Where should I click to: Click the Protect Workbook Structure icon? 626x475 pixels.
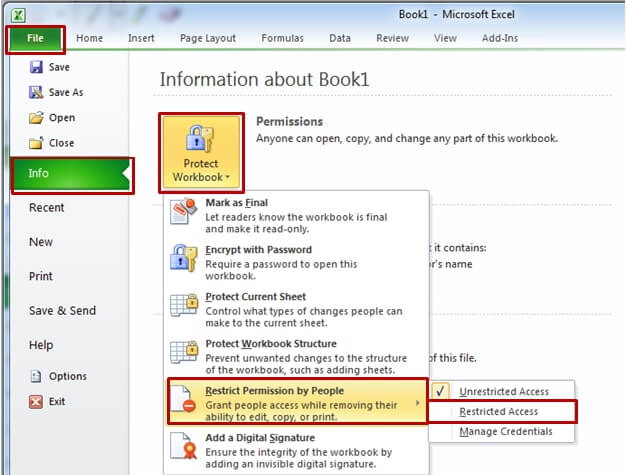[x=184, y=352]
